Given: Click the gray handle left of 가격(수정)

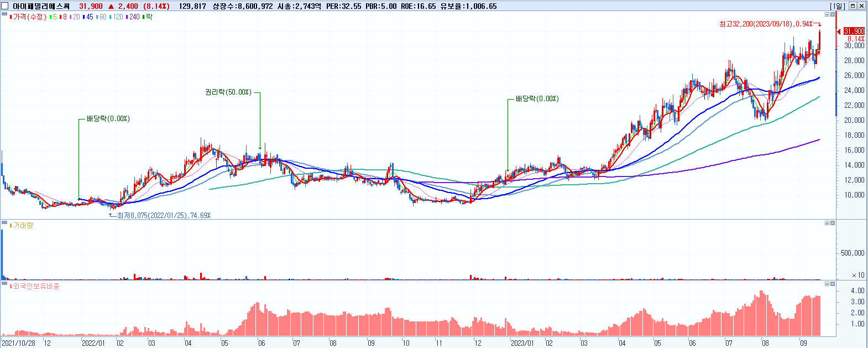Looking at the screenshot, I should click(x=4, y=14).
